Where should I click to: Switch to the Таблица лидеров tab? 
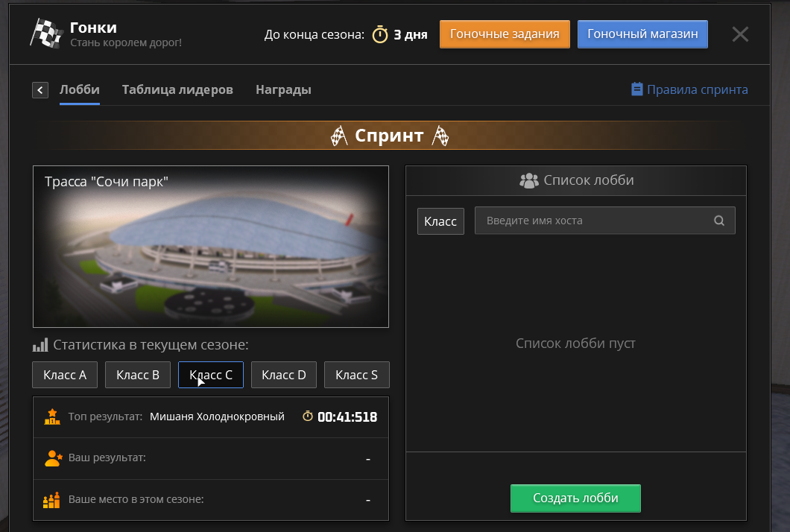click(177, 90)
